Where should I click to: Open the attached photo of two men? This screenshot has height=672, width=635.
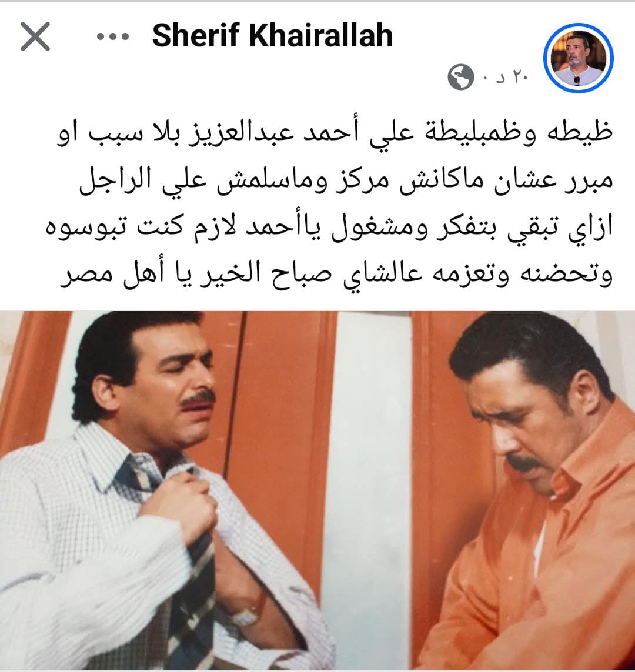click(x=317, y=490)
